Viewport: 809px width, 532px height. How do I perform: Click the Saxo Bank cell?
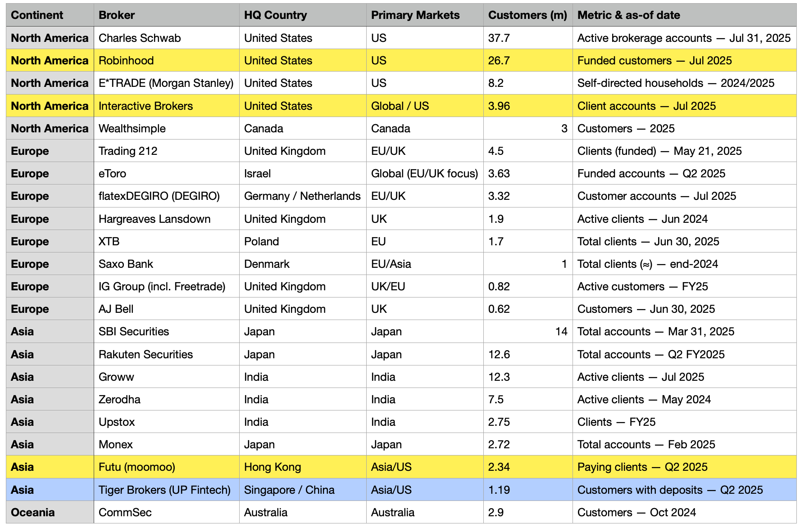tap(167, 264)
